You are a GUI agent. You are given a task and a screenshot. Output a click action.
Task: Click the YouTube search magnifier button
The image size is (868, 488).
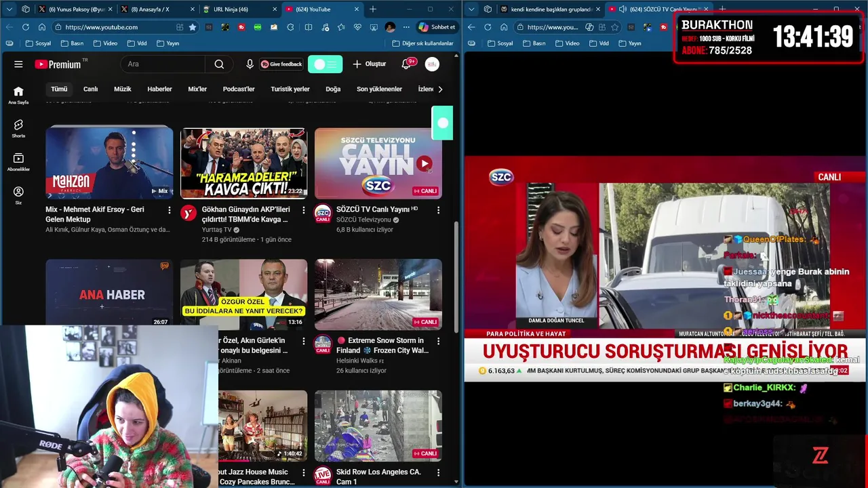click(219, 64)
